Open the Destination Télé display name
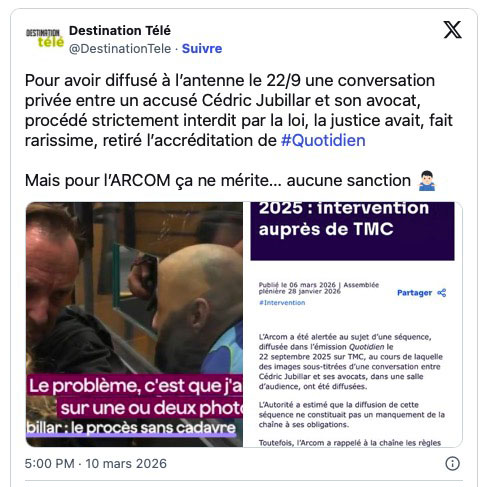The image size is (488, 487). click(120, 31)
